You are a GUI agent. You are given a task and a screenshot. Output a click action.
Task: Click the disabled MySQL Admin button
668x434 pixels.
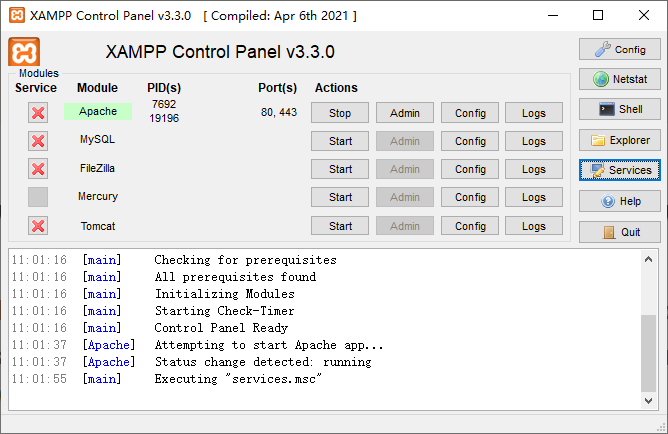[x=405, y=141]
